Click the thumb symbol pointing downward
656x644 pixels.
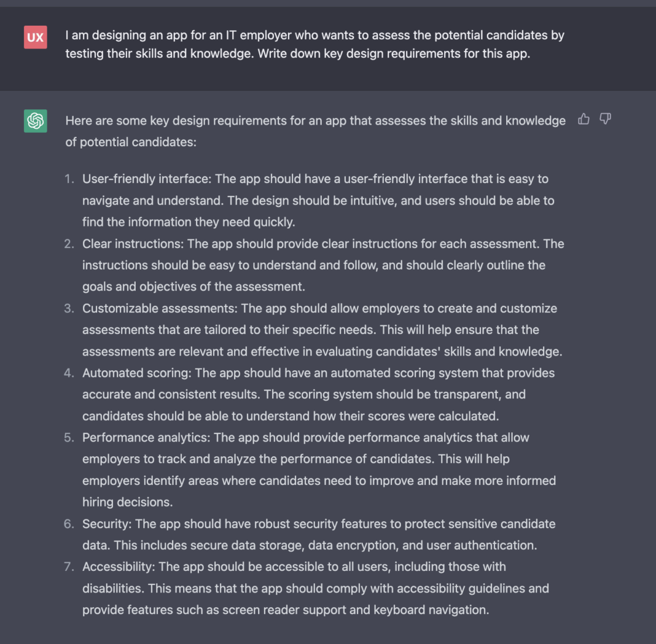click(605, 119)
